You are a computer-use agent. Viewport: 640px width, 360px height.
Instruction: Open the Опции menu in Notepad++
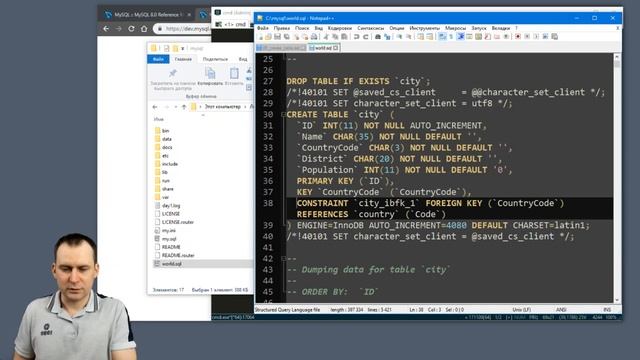coord(397,28)
